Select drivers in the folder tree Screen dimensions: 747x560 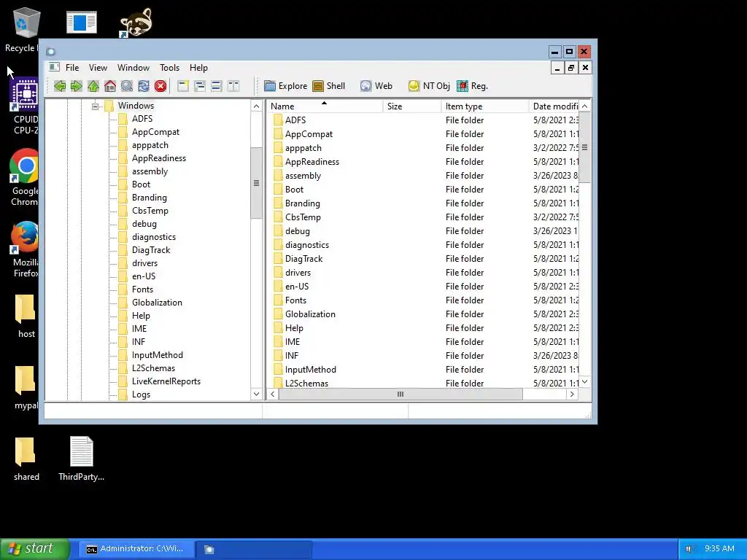click(145, 262)
